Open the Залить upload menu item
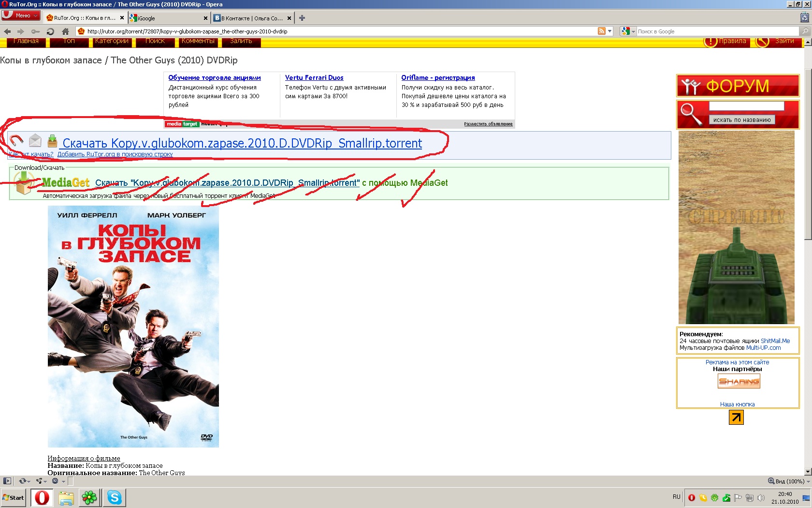812x508 pixels. point(241,41)
